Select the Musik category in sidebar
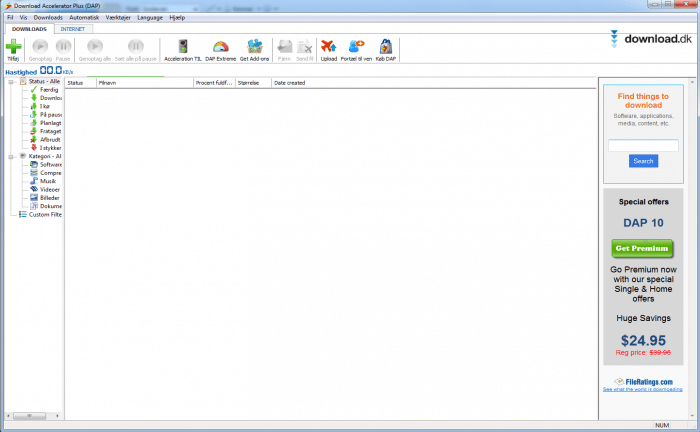The height and width of the screenshot is (432, 700). 49,181
